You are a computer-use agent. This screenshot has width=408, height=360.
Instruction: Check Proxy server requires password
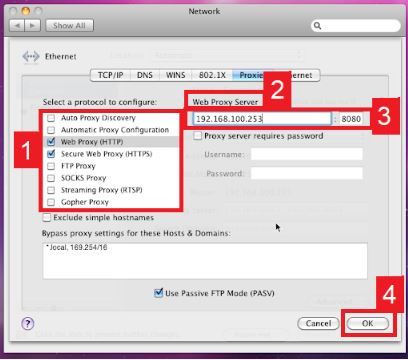198,136
